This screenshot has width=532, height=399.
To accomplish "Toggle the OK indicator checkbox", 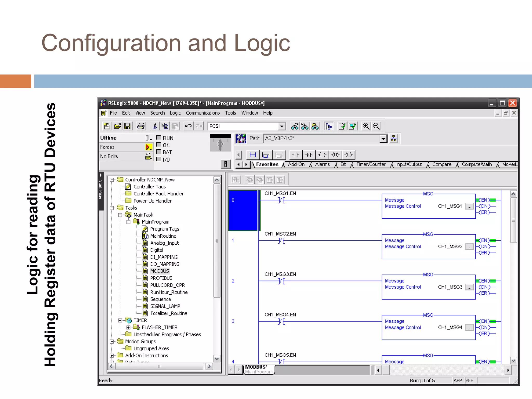I will pyautogui.click(x=158, y=144).
